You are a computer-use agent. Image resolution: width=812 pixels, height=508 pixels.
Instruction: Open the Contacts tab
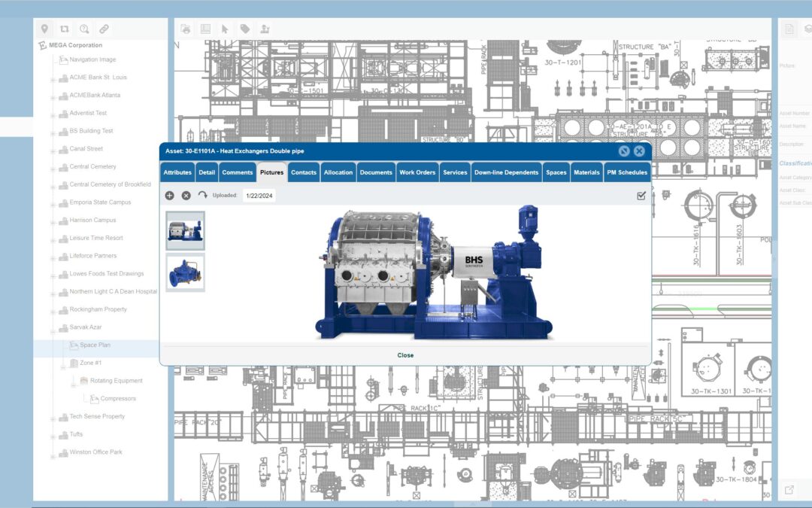[x=304, y=172]
